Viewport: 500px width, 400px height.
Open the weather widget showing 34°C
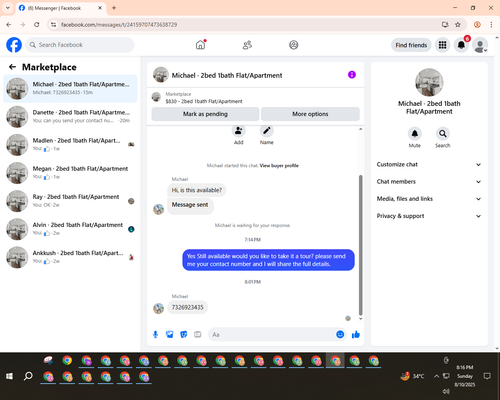click(x=413, y=376)
